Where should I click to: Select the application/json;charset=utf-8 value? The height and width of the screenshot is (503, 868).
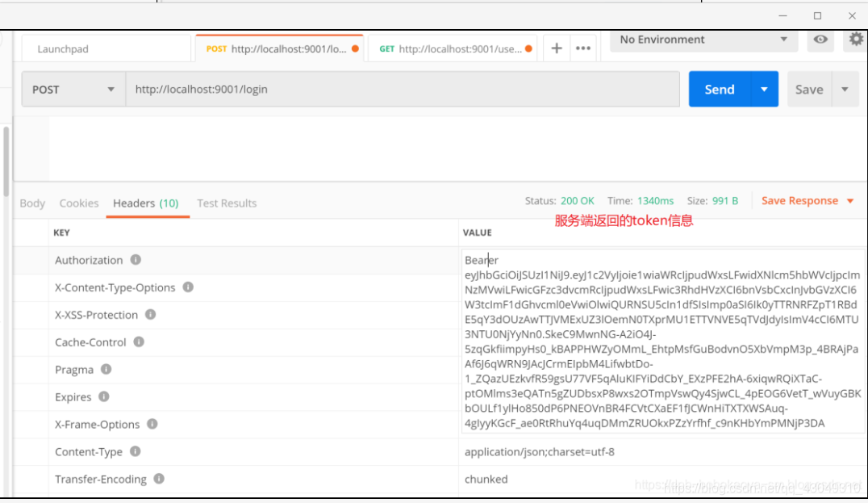(x=540, y=451)
